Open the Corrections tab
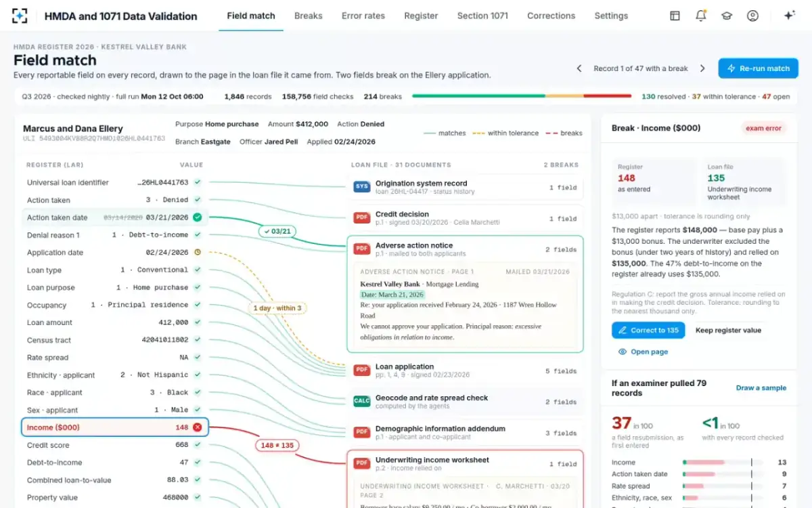Viewport: 812px width, 508px height. [551, 16]
